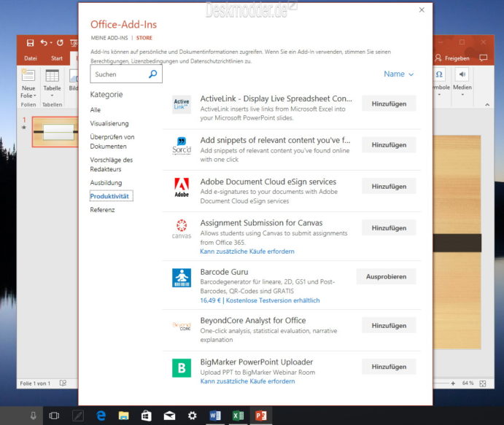The width and height of the screenshot is (504, 425).
Task: Click the Symbole omega icon
Action: [439, 74]
